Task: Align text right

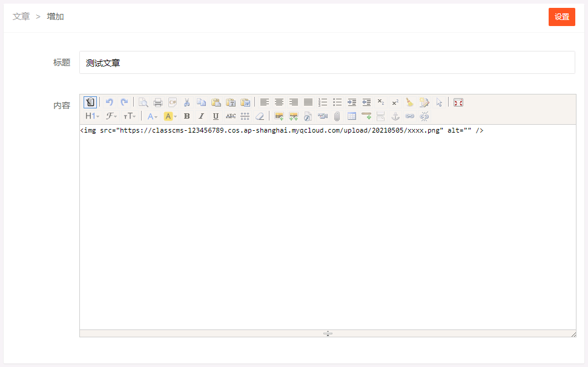Action: (294, 102)
